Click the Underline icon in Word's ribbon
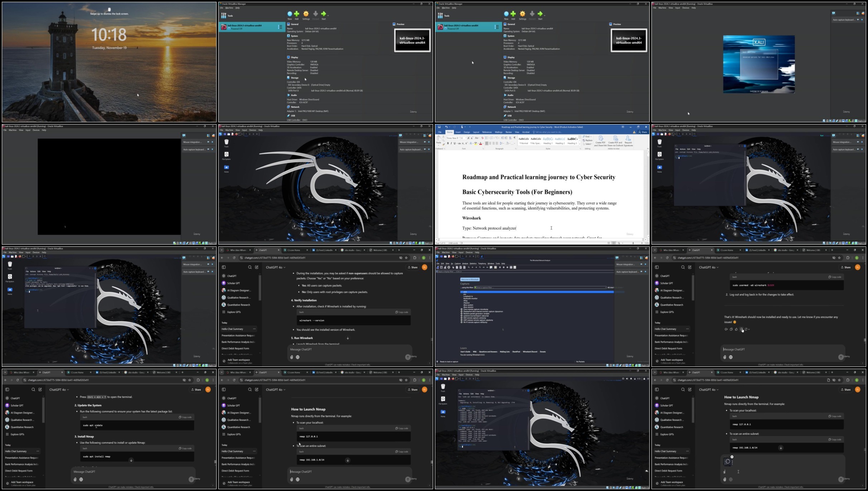Viewport: 868px width, 491px height. tap(455, 143)
